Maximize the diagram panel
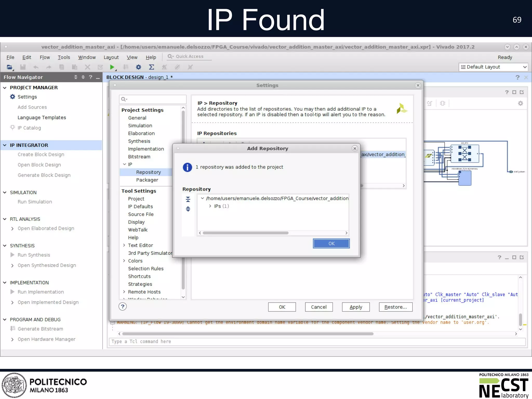The height and width of the screenshot is (399, 532). (x=514, y=92)
